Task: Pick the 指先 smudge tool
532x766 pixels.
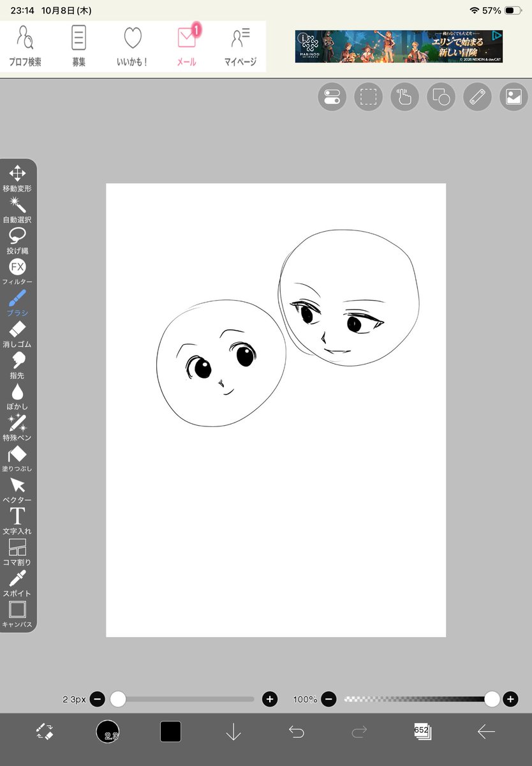Action: pyautogui.click(x=17, y=365)
